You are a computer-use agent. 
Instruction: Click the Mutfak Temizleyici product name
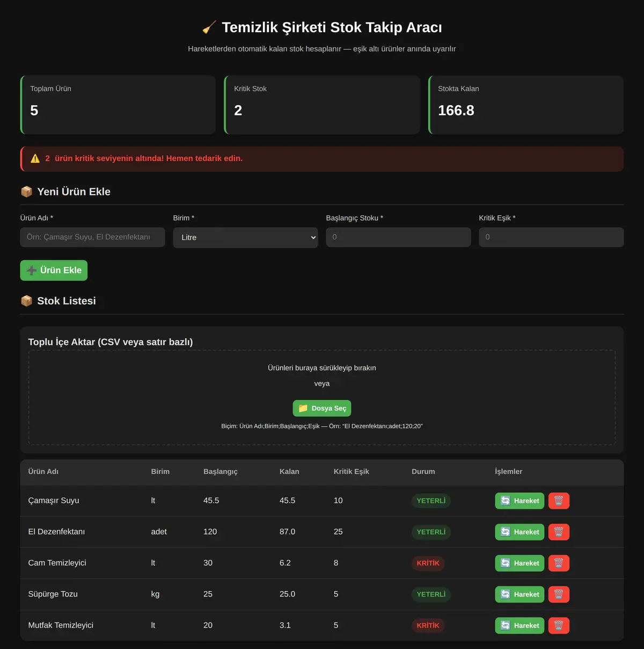[61, 625]
